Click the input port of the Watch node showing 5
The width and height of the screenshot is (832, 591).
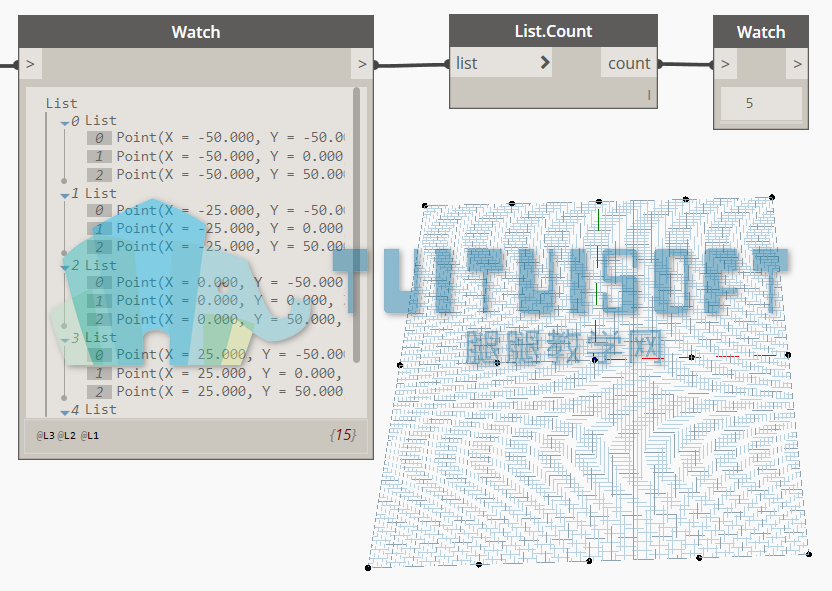pyautogui.click(x=725, y=64)
